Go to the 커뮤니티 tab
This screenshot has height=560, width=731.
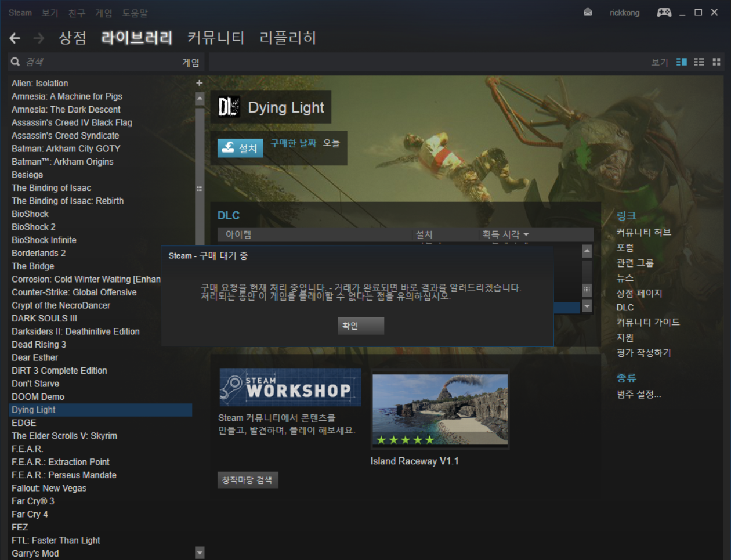[x=216, y=38]
